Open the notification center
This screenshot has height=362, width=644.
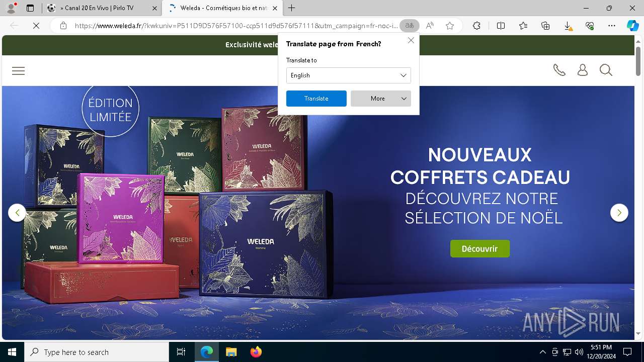click(627, 352)
